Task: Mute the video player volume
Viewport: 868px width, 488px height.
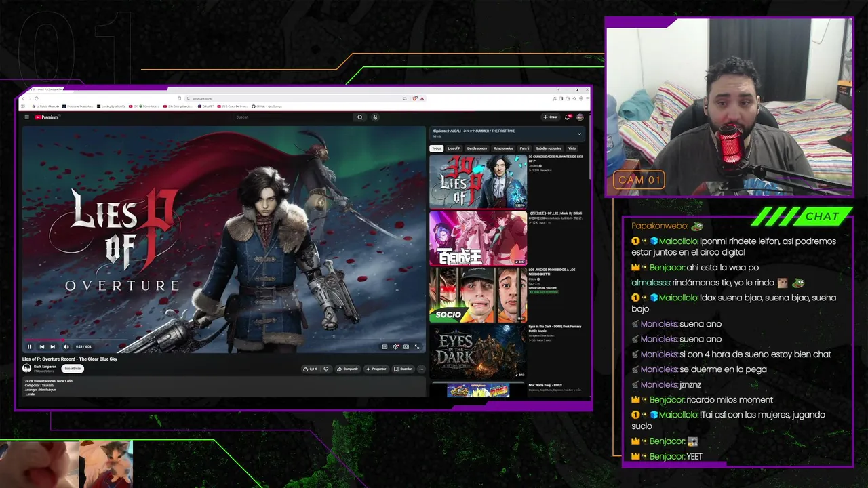Action: (66, 346)
